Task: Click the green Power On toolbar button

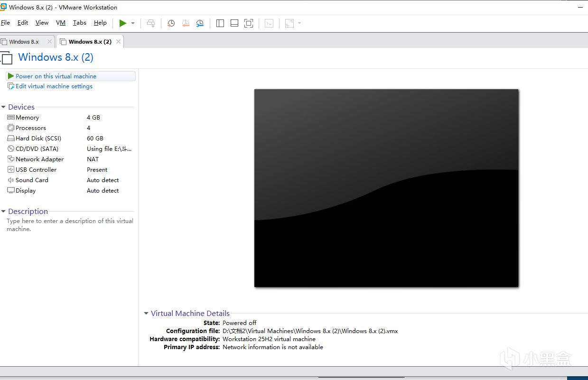Action: click(123, 23)
